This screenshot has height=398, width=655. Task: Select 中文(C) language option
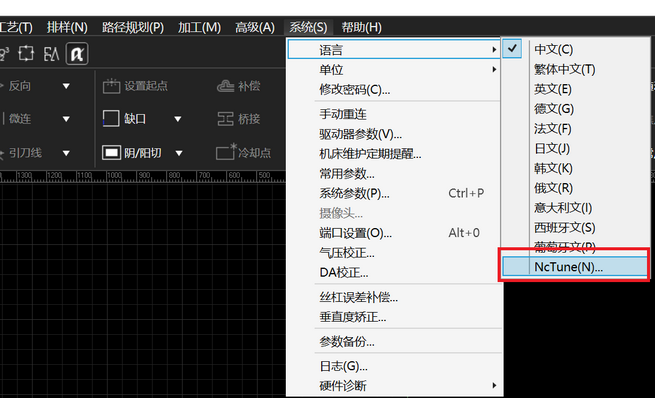pos(576,49)
